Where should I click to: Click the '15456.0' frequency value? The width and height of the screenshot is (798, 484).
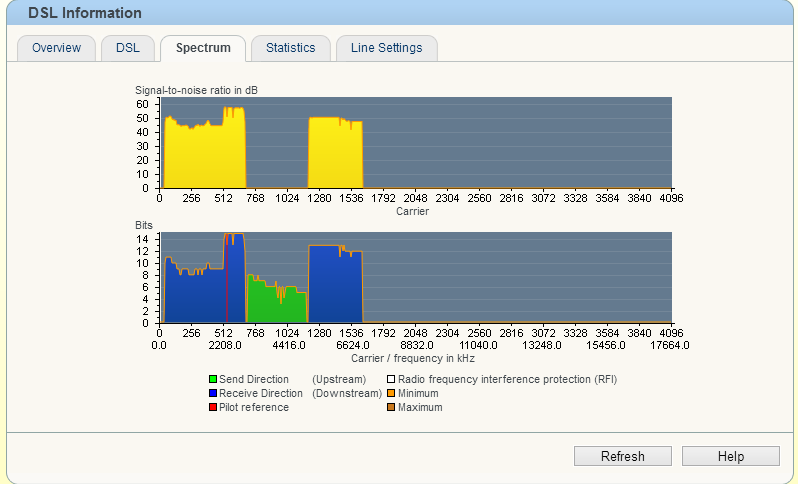(x=606, y=346)
